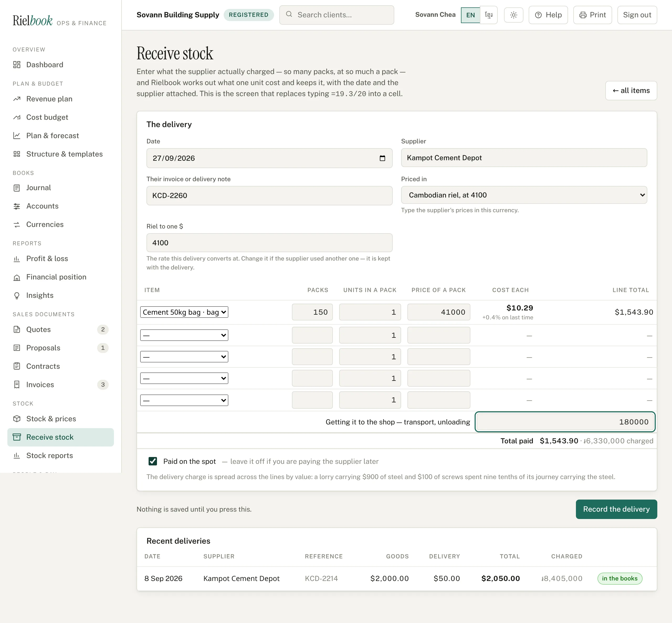Open the fifth row item dropdown
This screenshot has width=672, height=623.
pos(184,400)
